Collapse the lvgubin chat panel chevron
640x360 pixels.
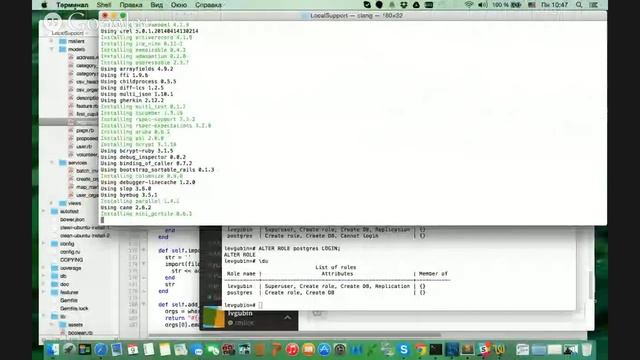[287, 317]
